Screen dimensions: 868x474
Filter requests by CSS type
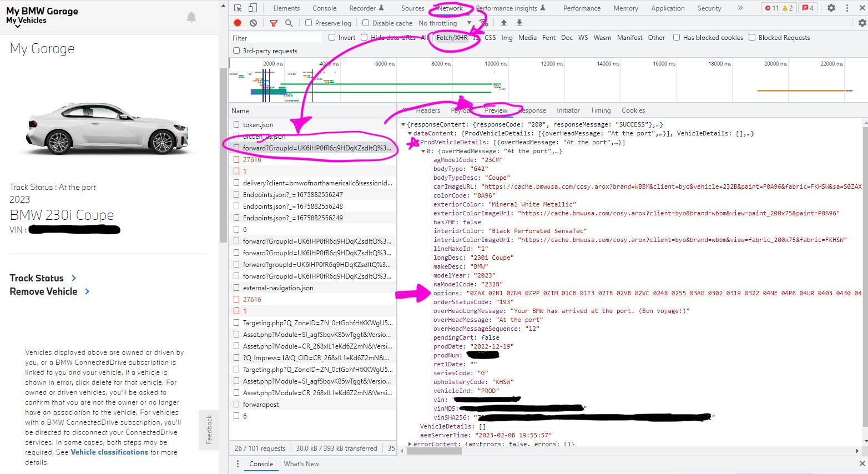pos(490,37)
